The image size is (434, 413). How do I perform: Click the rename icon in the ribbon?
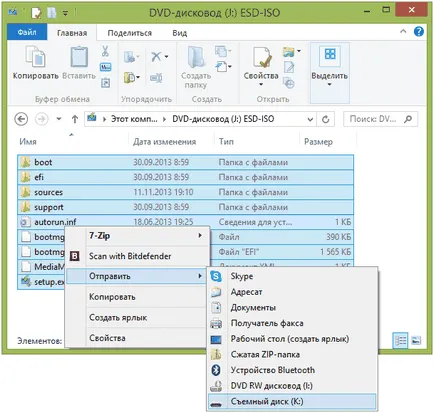tap(156, 78)
